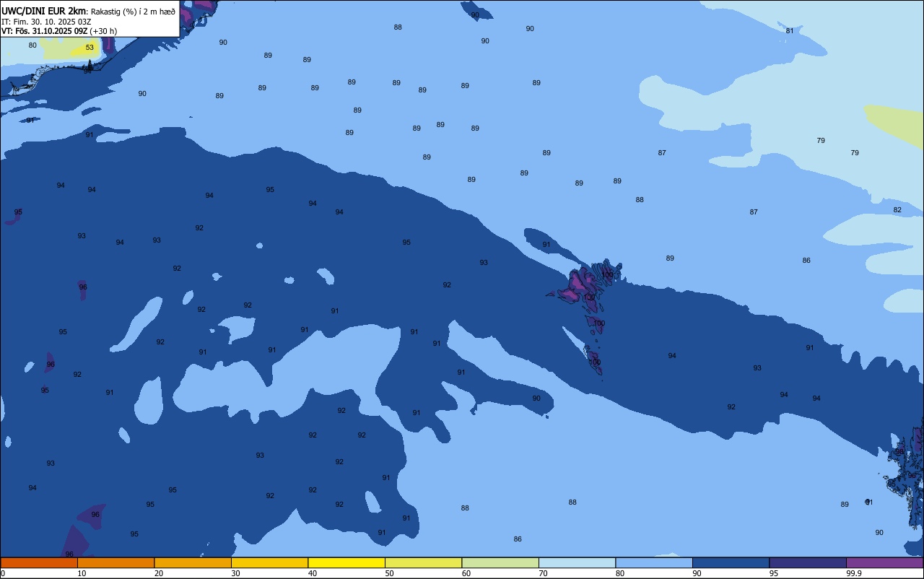Click the valid time 'VT: Fös. 31.10.2025 09Z'

[45, 31]
